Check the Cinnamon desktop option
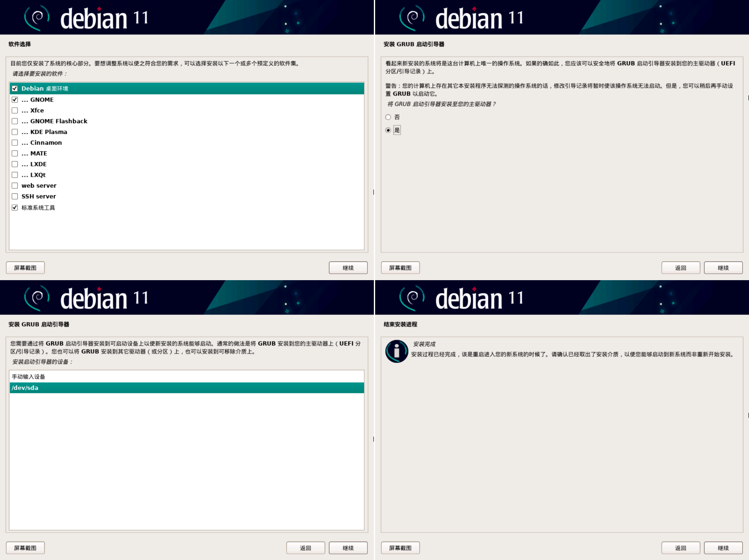749x560 pixels. coord(15,143)
